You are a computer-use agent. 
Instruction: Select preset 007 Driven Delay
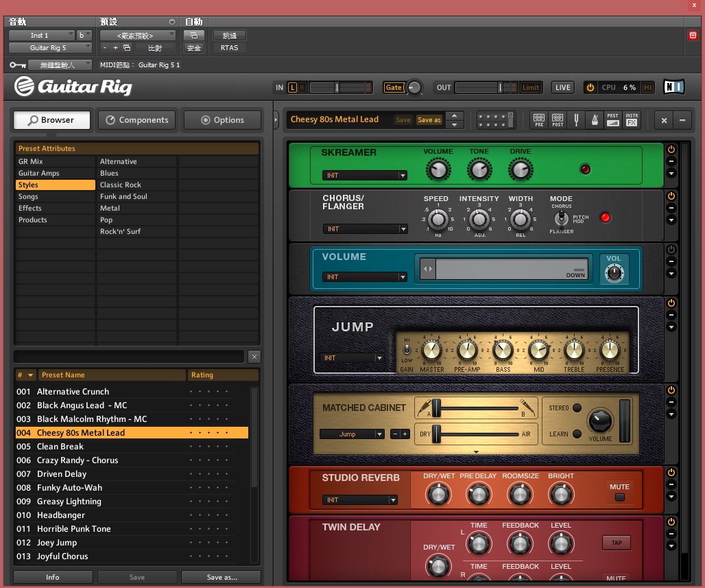(132, 474)
